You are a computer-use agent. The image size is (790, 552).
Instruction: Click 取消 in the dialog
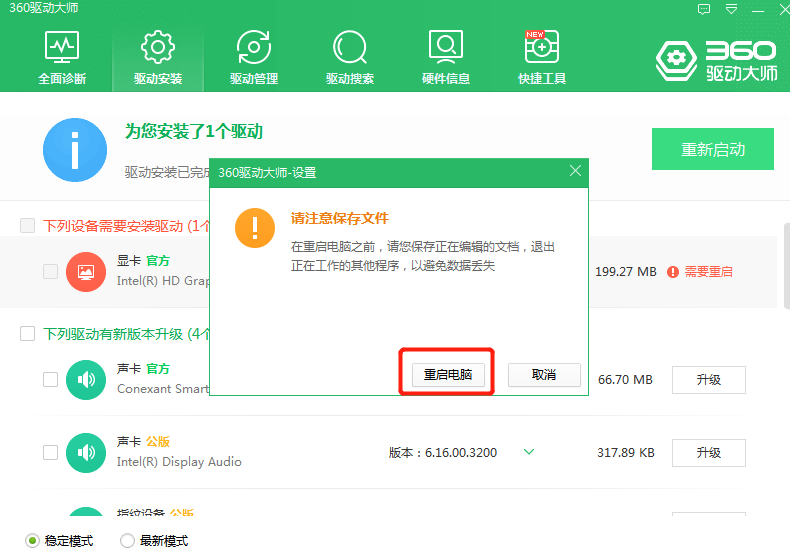click(x=544, y=375)
